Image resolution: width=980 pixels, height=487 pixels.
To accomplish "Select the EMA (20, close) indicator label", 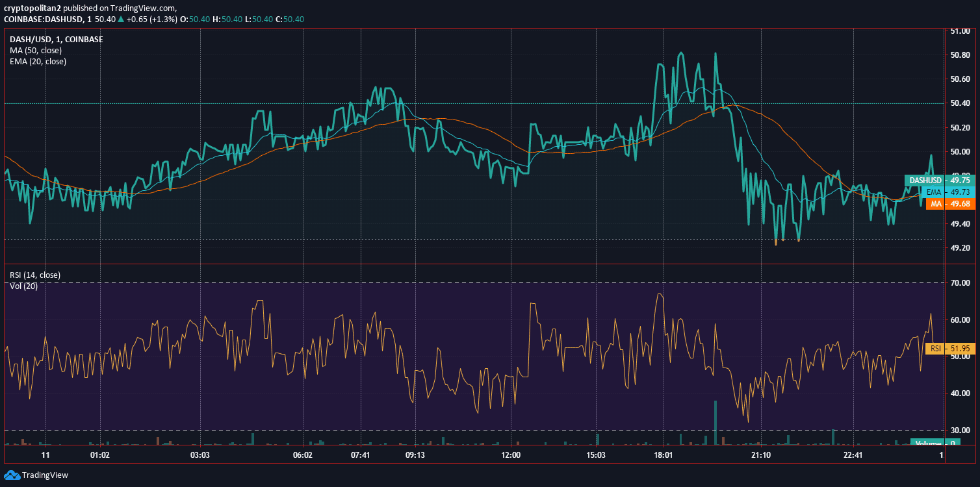I will pos(38,62).
